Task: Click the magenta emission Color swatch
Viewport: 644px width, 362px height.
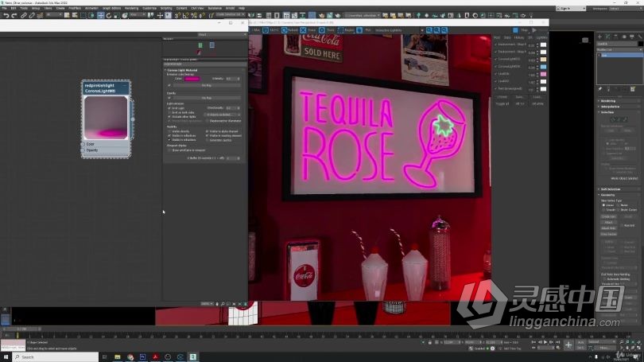Action: click(x=192, y=79)
